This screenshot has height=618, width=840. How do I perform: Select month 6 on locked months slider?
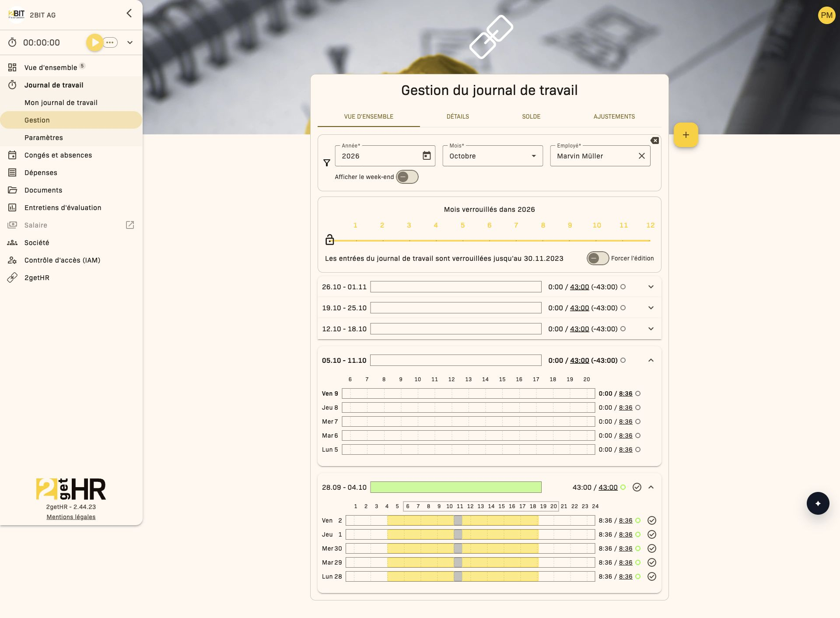489,225
